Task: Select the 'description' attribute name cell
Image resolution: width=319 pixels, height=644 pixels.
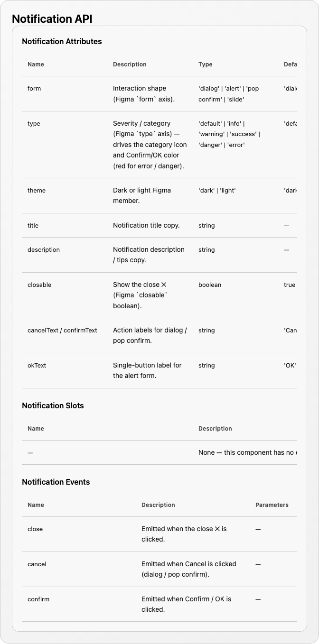Action: [44, 249]
